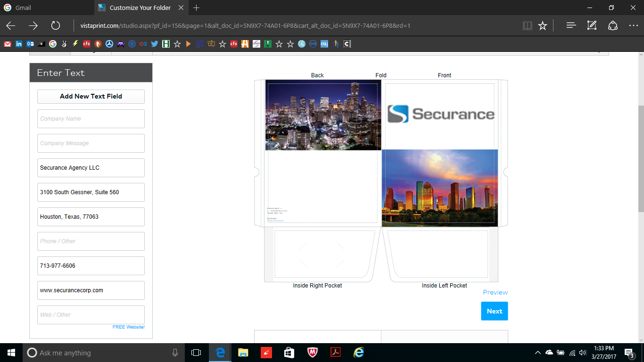This screenshot has width=644, height=362.
Task: Click the Company Name text field
Action: coord(91,119)
